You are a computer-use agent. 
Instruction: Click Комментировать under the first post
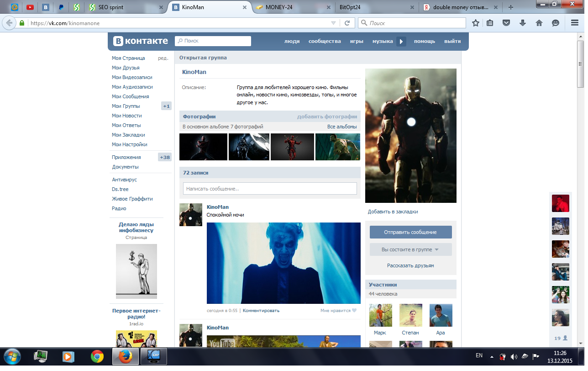coord(261,311)
